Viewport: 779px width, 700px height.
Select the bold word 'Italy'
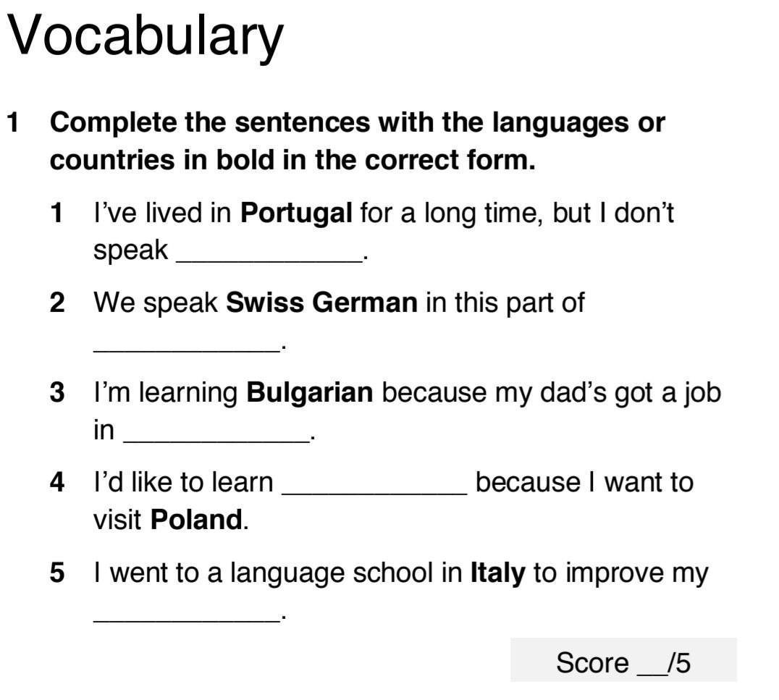(x=497, y=573)
